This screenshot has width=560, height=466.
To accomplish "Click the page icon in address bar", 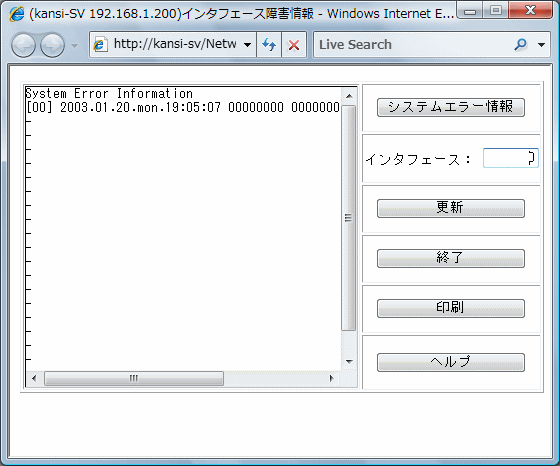I will click(x=100, y=45).
